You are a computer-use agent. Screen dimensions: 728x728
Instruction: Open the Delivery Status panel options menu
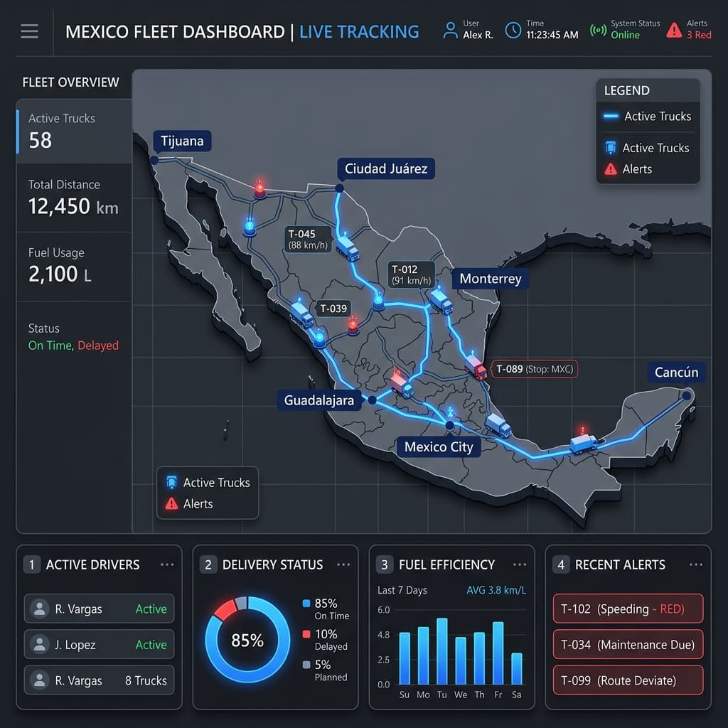(344, 564)
